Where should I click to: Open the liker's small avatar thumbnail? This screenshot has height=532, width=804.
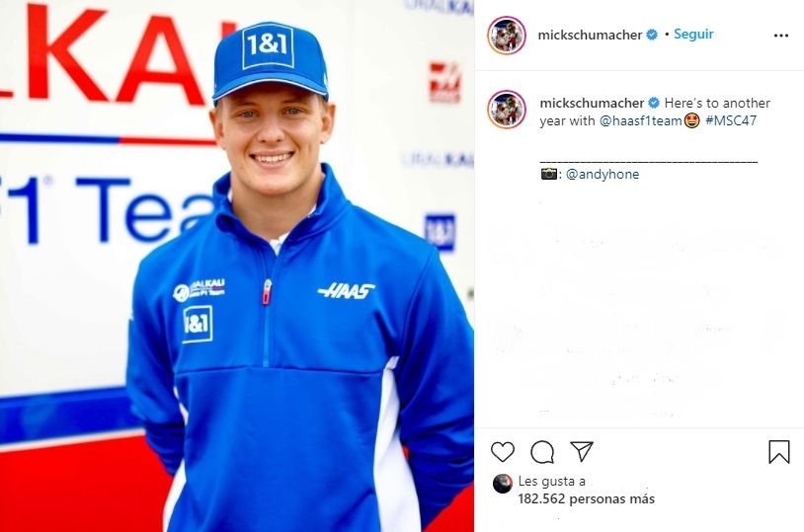click(502, 484)
